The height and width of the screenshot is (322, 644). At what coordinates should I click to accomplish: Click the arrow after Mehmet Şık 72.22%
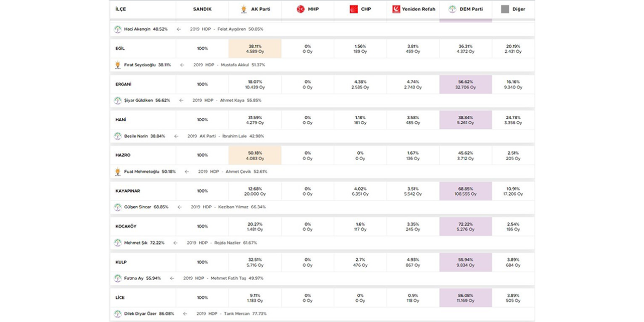point(176,243)
